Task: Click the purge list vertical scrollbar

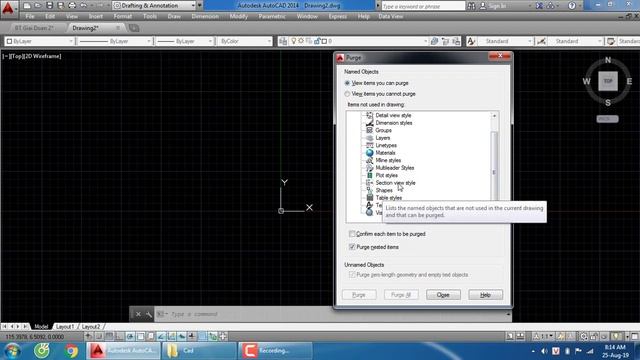Action: [494, 167]
